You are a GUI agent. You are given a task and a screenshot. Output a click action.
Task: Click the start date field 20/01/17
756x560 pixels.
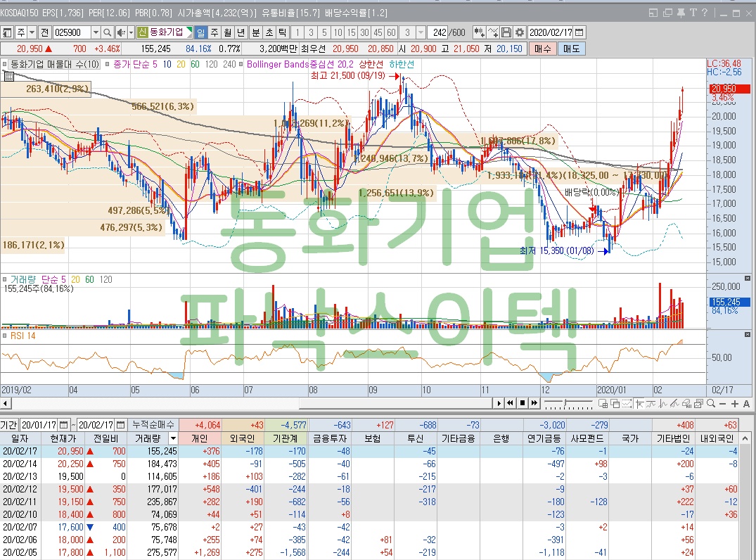pos(39,425)
